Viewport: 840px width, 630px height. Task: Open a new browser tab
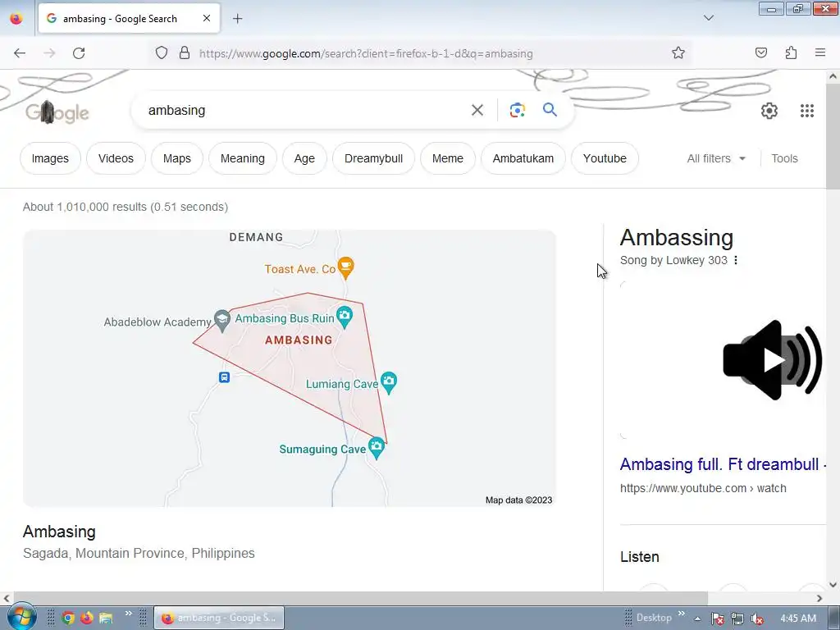point(237,19)
